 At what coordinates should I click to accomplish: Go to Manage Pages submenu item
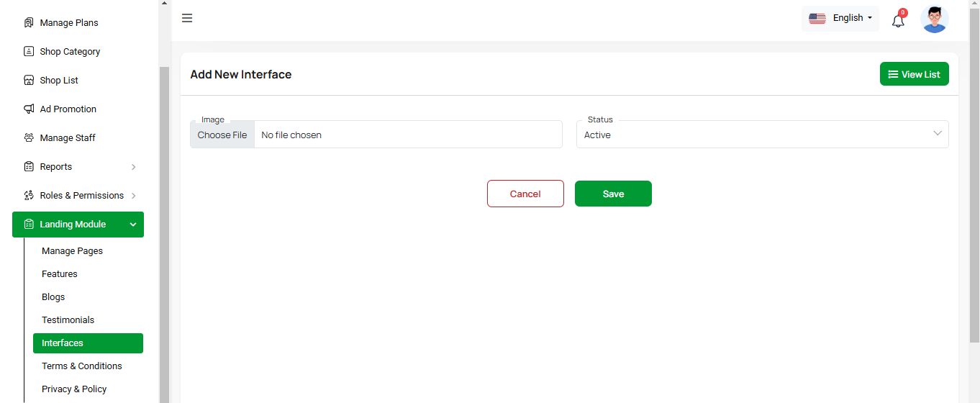pos(72,251)
